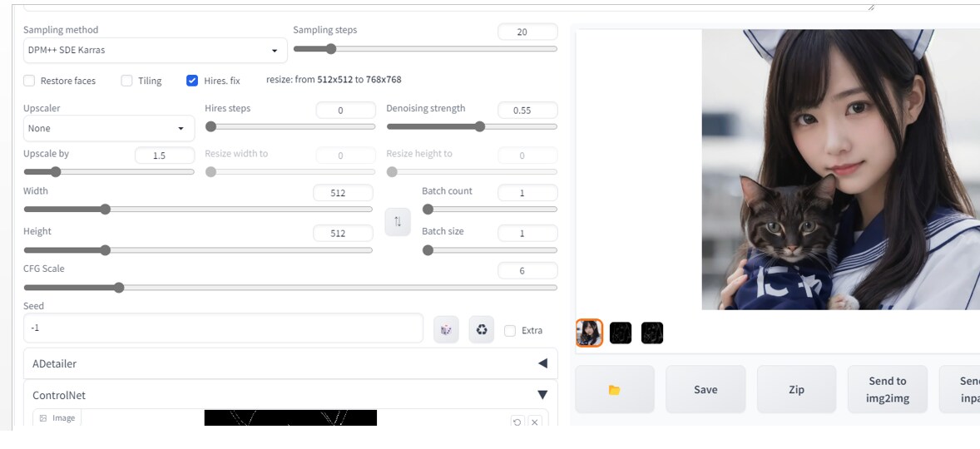Click the ControlNet image undo icon
Screen dimensions: 980x449
click(x=517, y=422)
